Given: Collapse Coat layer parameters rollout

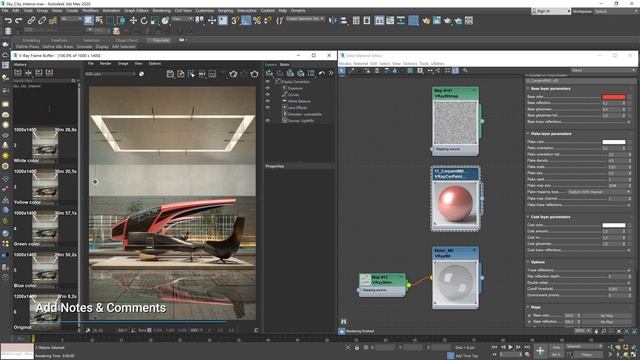Looking at the screenshot, I should [x=550, y=217].
